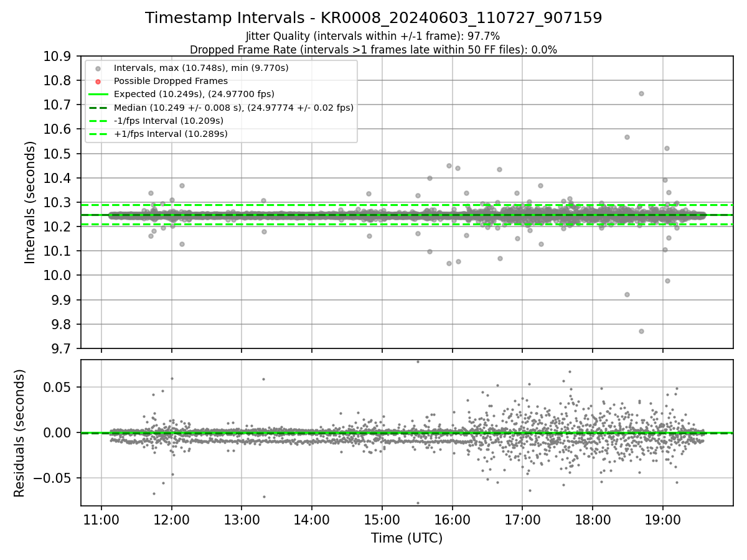Click the 18:00 time tick label
This screenshot has width=747, height=560.
click(x=593, y=520)
